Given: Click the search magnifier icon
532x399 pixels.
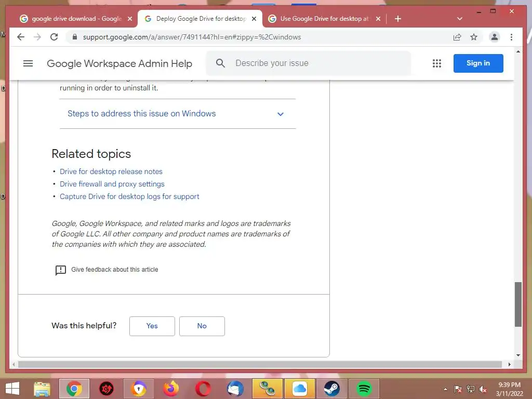Looking at the screenshot, I should [220, 63].
